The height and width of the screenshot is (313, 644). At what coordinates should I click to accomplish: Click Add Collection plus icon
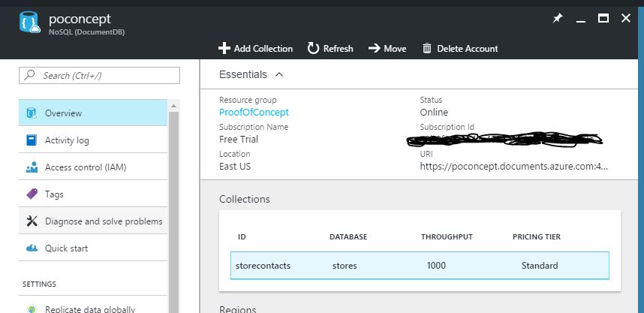click(224, 49)
